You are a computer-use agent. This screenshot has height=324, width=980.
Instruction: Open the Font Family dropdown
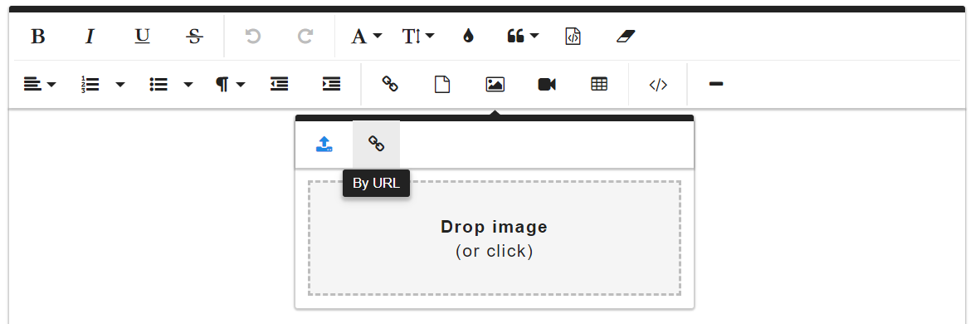pyautogui.click(x=366, y=37)
